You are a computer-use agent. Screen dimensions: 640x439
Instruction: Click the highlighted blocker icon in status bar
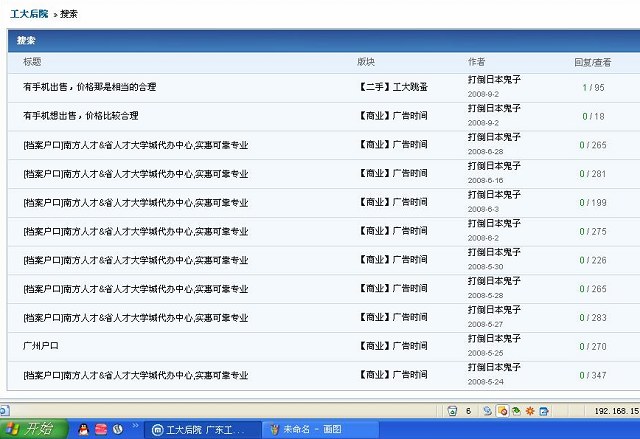[502, 411]
